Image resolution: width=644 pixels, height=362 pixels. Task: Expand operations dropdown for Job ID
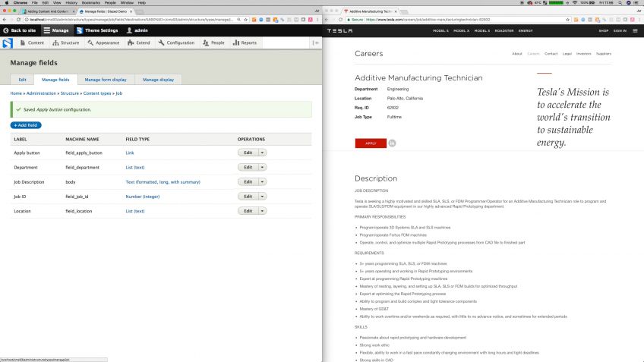pyautogui.click(x=262, y=197)
